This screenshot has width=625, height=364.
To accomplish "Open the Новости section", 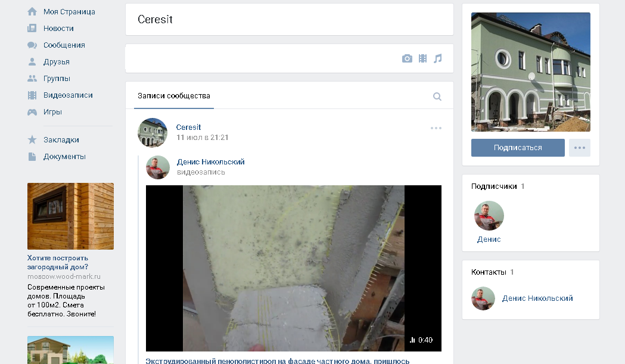I will click(x=58, y=29).
